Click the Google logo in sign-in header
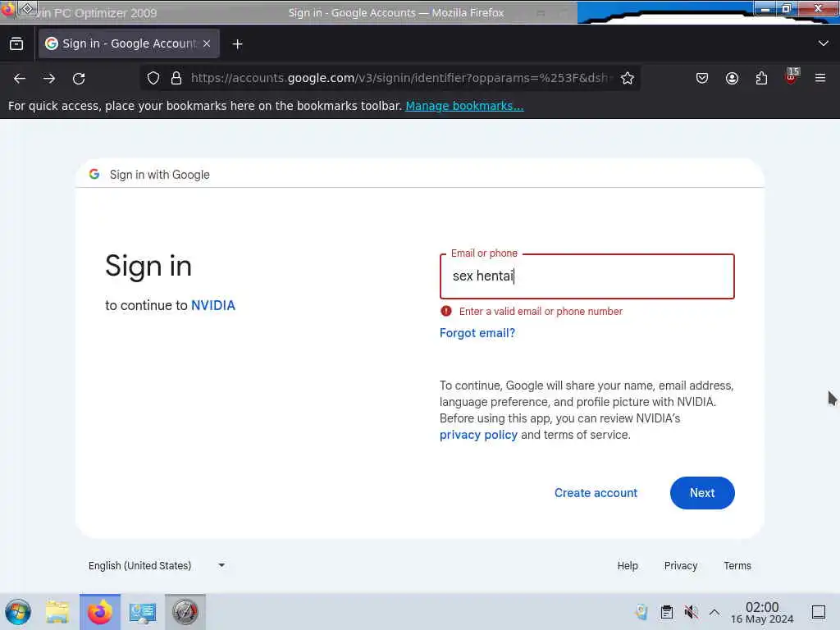 click(94, 174)
